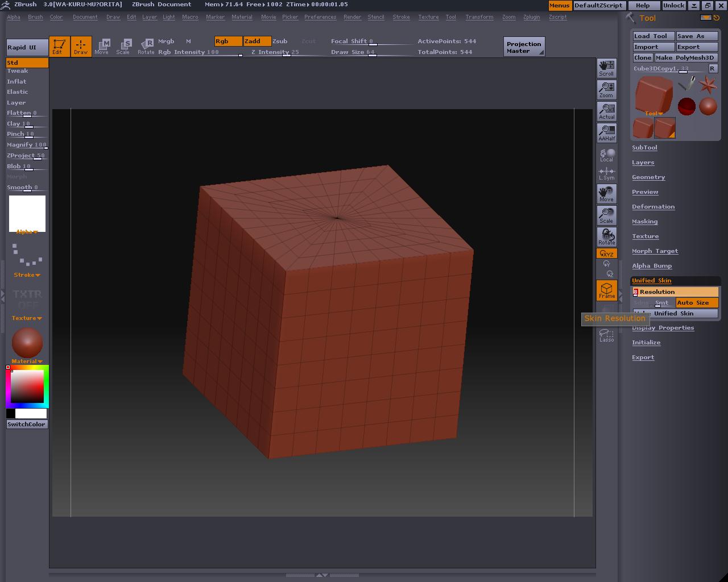This screenshot has width=728, height=582.
Task: Click the Clone tool button
Action: coord(643,58)
